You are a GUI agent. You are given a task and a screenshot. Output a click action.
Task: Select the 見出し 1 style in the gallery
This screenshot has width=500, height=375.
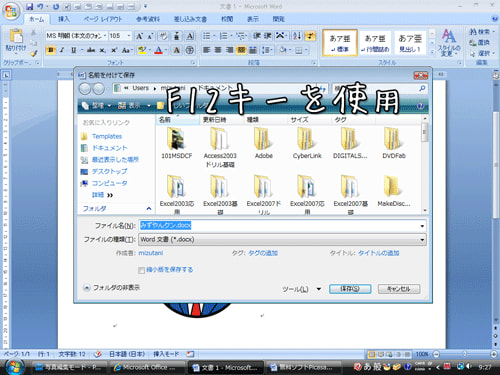click(410, 43)
